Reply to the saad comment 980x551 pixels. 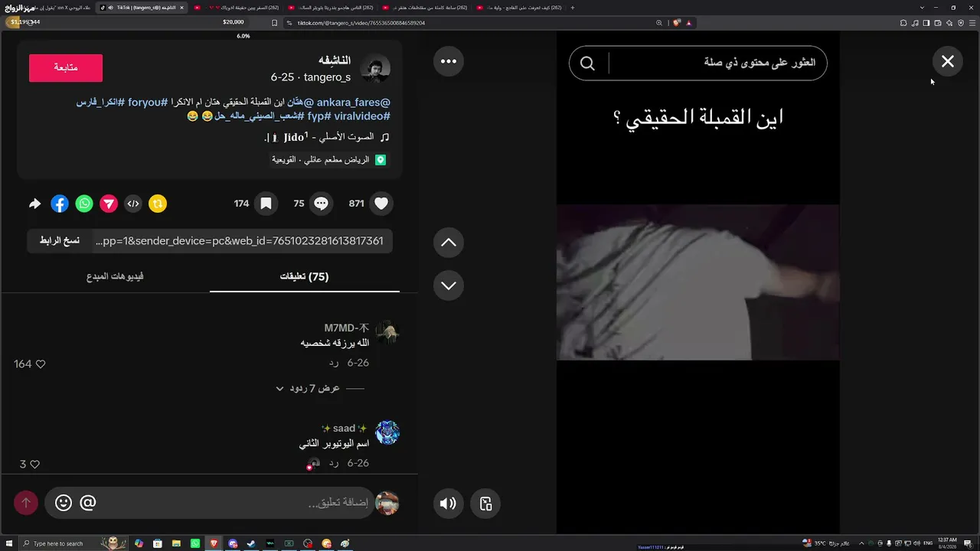point(334,463)
